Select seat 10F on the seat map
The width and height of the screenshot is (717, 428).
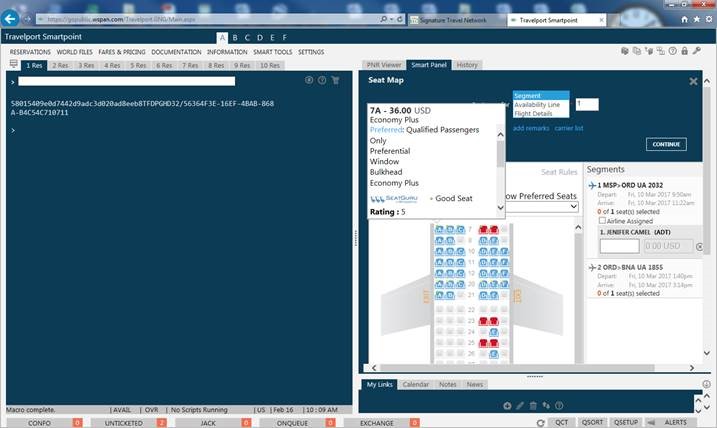(504, 251)
